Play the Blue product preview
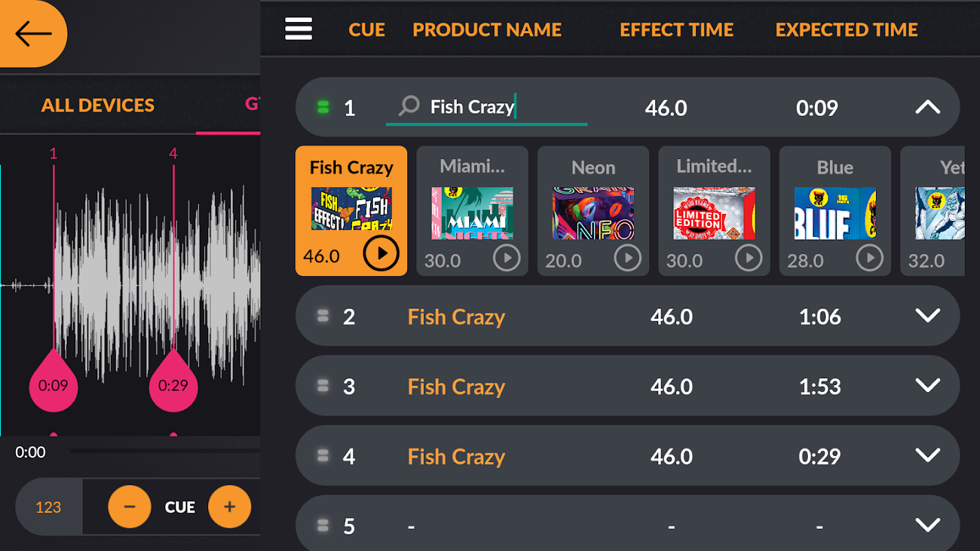980x551 pixels. 870,258
